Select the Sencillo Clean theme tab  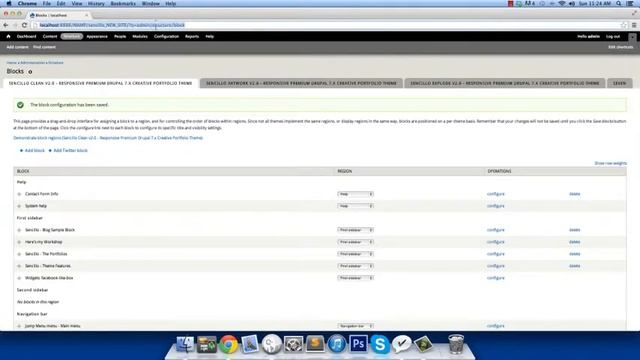pos(100,83)
